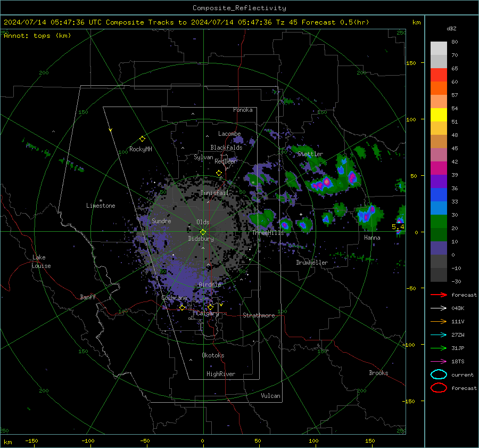
Task: Click the yellow 51 dBZ color swatch
Action: [x=439, y=115]
